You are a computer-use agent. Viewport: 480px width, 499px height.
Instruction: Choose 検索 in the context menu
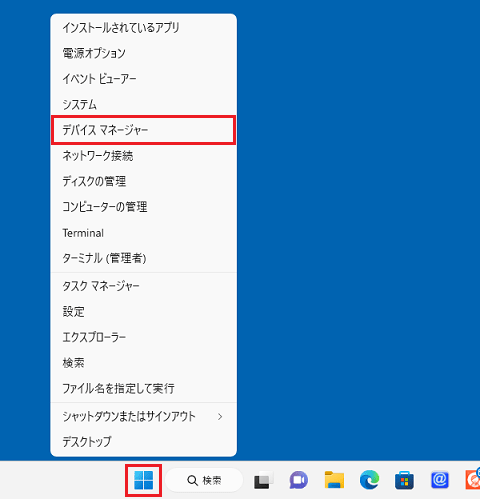(144, 363)
